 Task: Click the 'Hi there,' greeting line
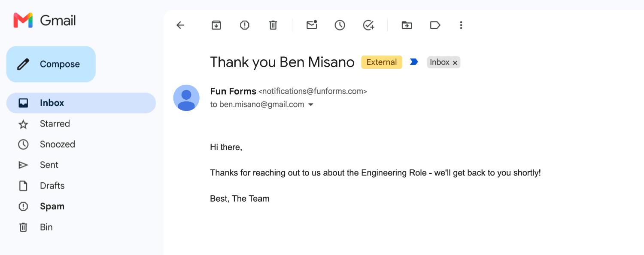(x=226, y=147)
